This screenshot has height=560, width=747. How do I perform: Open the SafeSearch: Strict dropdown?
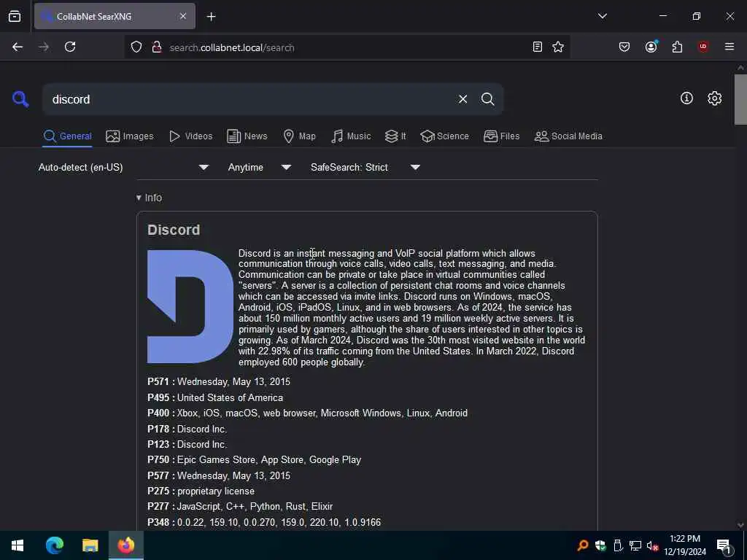pyautogui.click(x=365, y=167)
